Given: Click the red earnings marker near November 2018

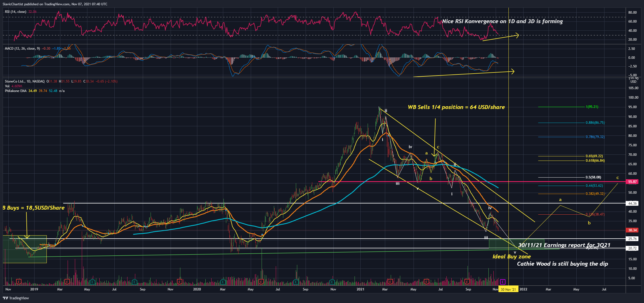Looking at the screenshot, I should click(19, 282).
